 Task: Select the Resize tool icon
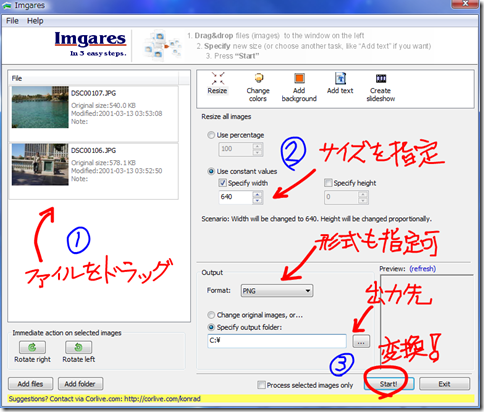tap(217, 79)
